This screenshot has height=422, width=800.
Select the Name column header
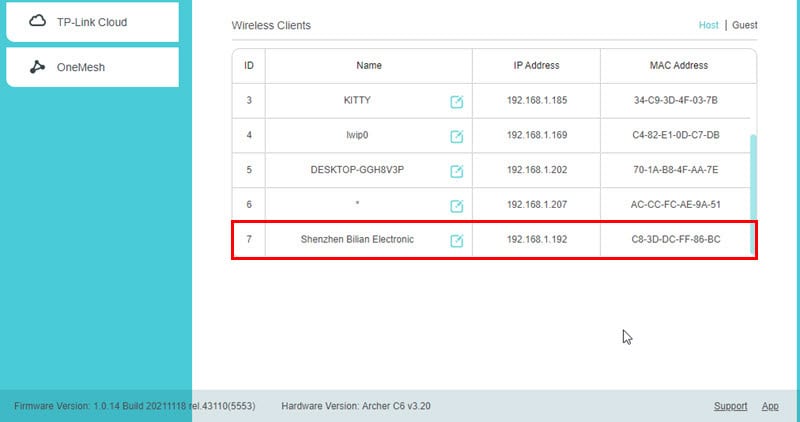369,65
